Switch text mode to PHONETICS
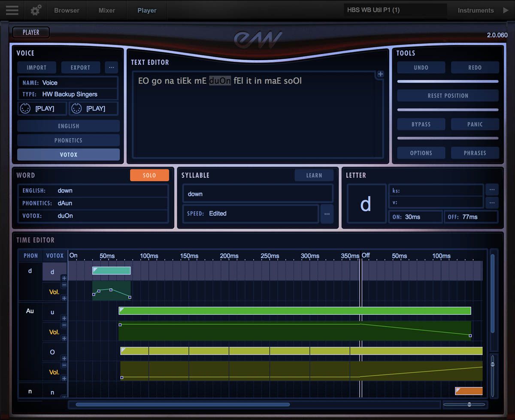The height and width of the screenshot is (420, 515). 69,140
